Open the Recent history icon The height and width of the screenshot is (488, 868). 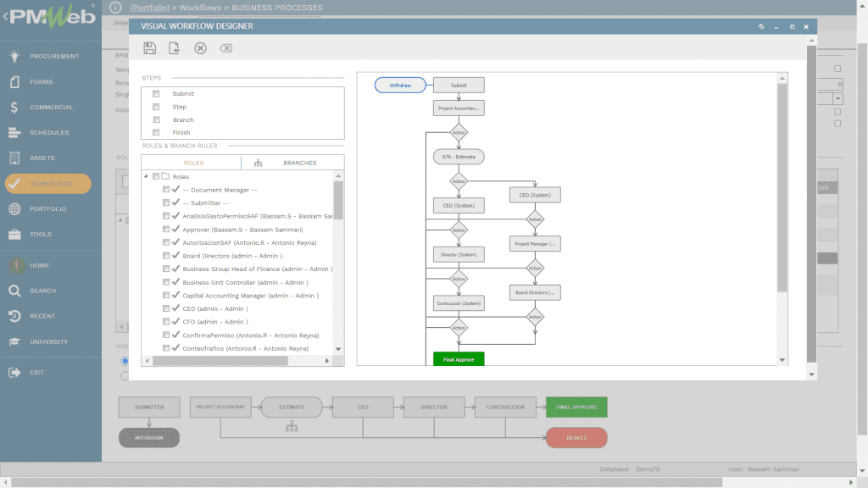tap(15, 316)
